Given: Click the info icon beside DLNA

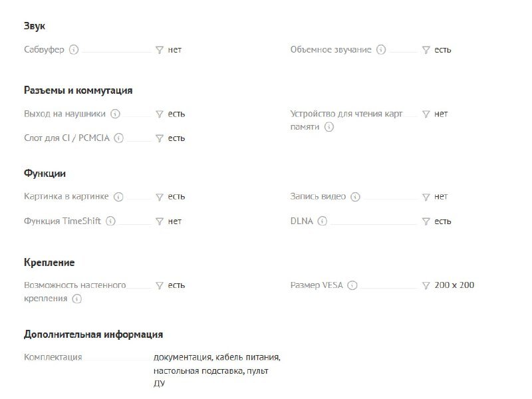Looking at the screenshot, I should [x=322, y=221].
